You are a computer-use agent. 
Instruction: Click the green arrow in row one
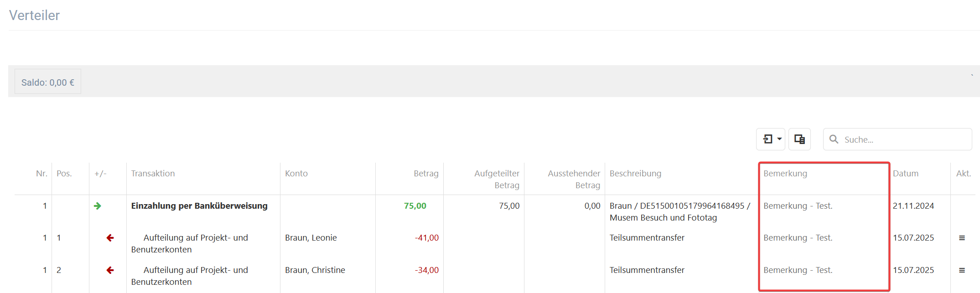98,206
